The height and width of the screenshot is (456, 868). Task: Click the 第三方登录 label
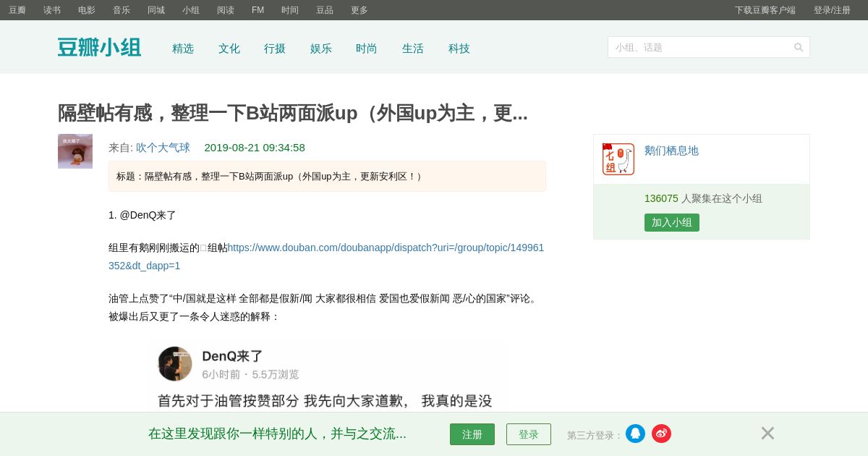[595, 435]
